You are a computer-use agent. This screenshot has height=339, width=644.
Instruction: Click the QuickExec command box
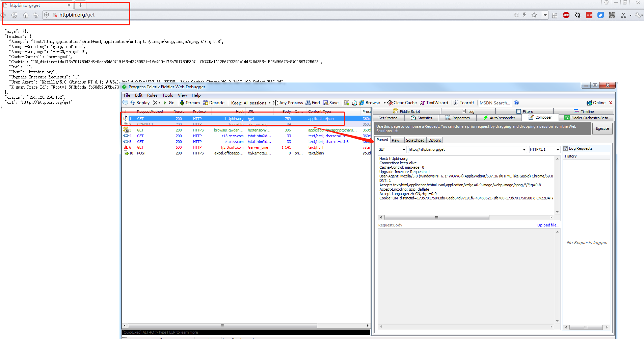[x=246, y=332]
